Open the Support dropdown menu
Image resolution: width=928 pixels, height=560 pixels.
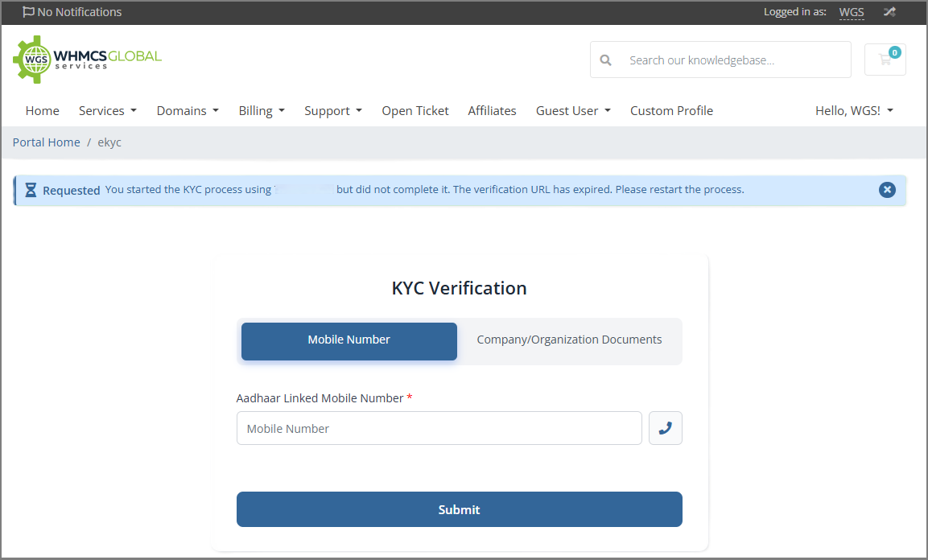[x=332, y=111]
